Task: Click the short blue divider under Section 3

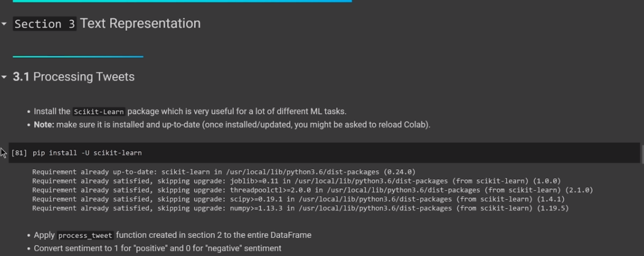Action: 78,56
